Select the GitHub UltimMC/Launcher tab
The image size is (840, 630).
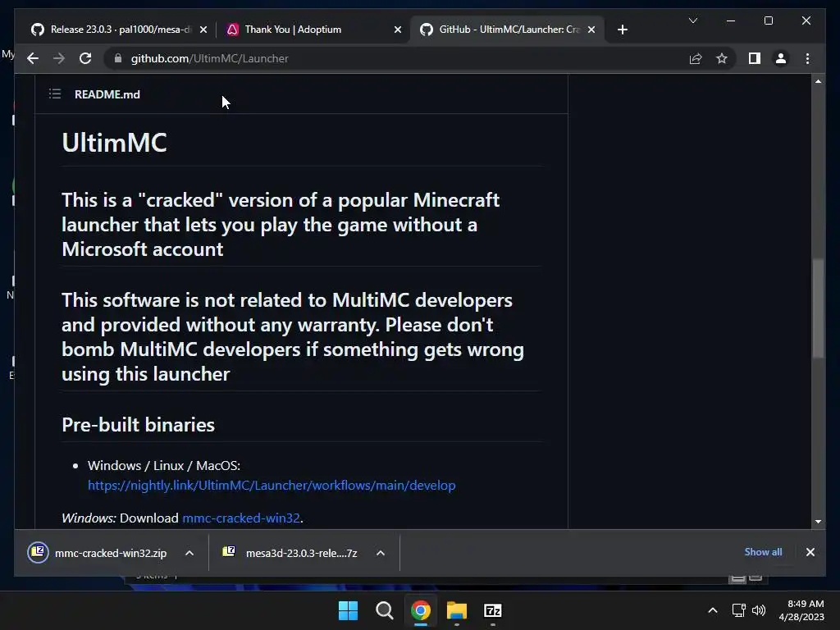pos(507,30)
